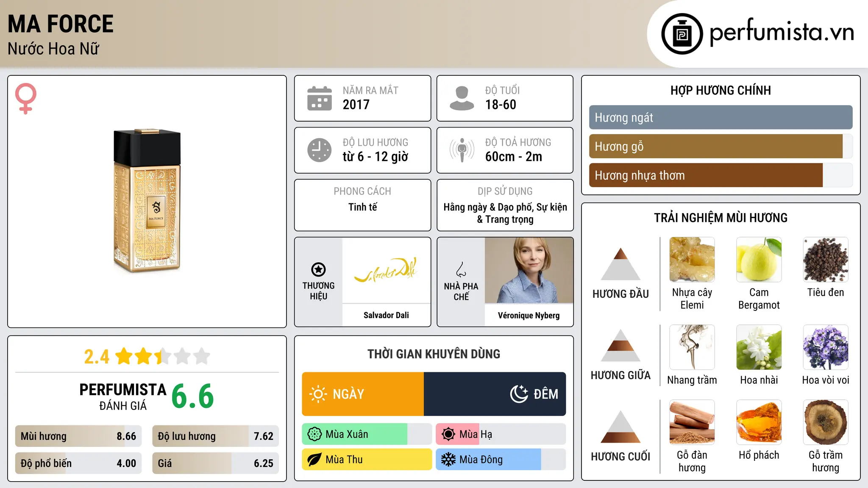Click the Độ phổ biến 4.00 score bar
Viewport: 868px width, 488px height.
[x=78, y=463]
